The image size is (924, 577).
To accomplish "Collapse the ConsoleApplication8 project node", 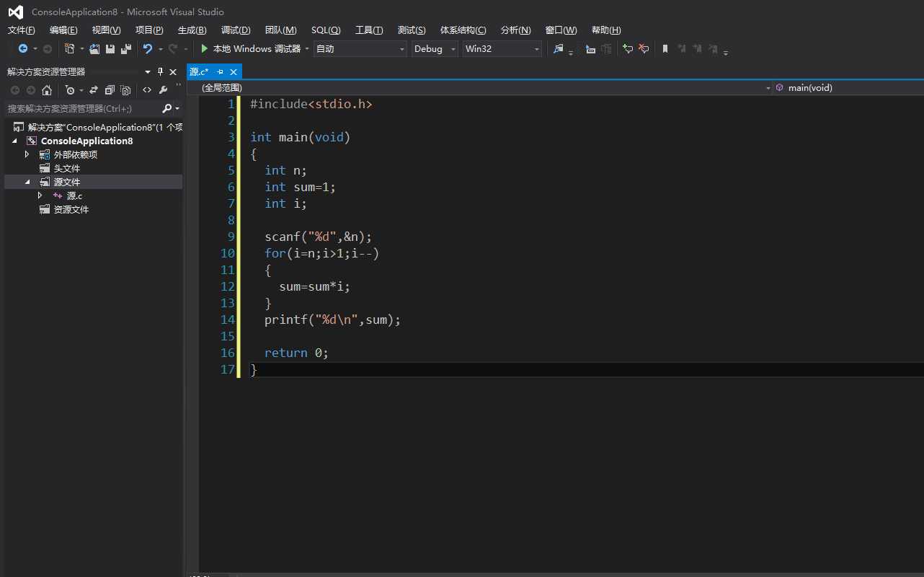I will coord(15,141).
